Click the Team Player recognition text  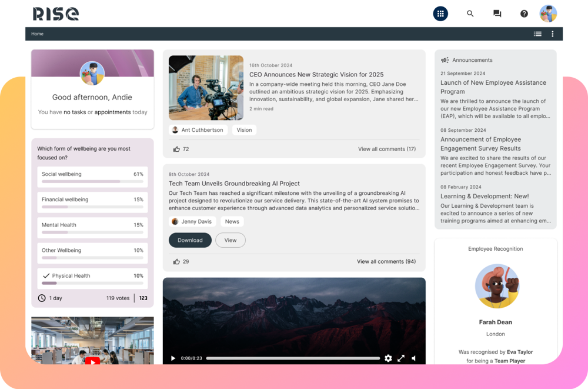click(510, 361)
